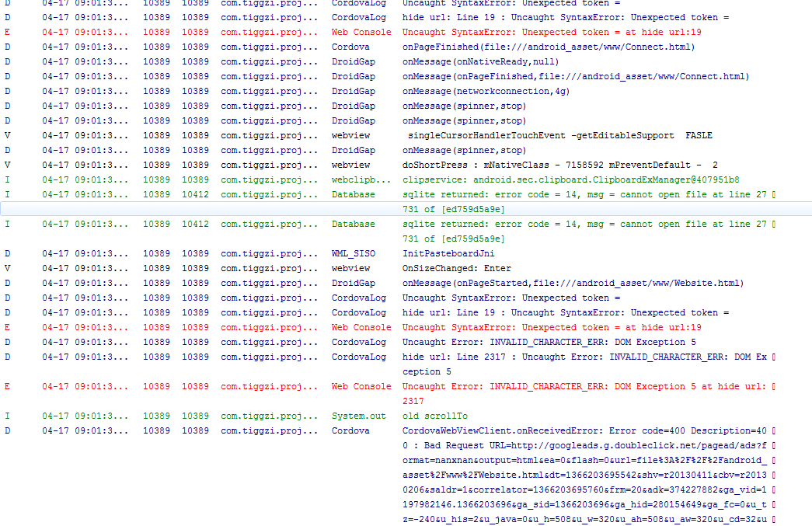This screenshot has width=812, height=526.
Task: Select the onMessage(onNativeReady,null) log entry
Action: pyautogui.click(x=480, y=62)
